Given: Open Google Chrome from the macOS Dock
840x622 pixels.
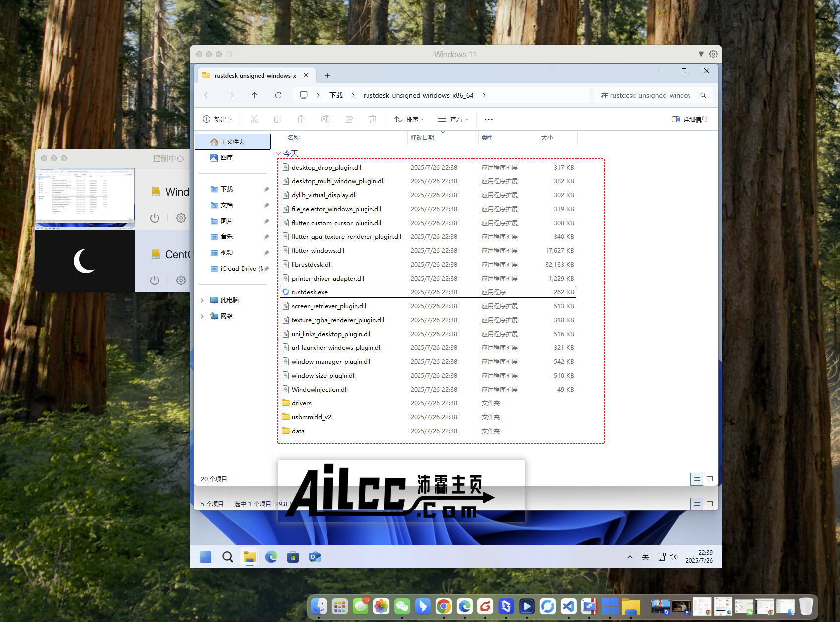Looking at the screenshot, I should click(444, 606).
